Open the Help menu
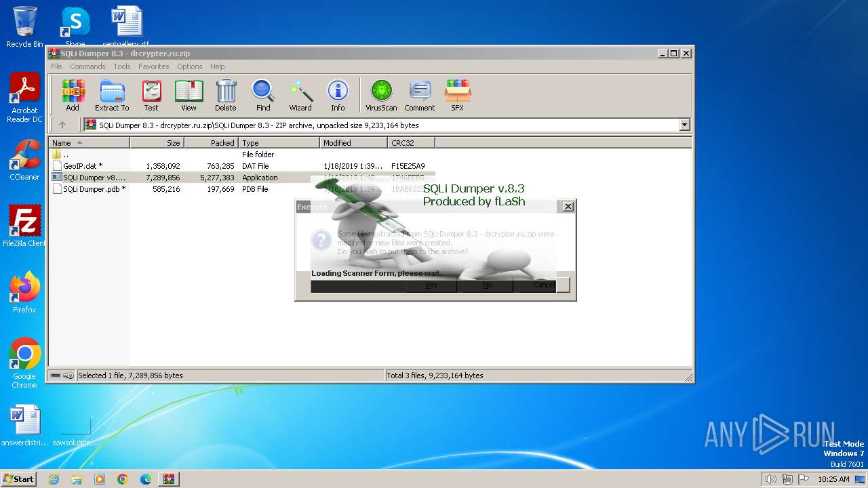Screen dimensions: 868x488 click(217, 66)
